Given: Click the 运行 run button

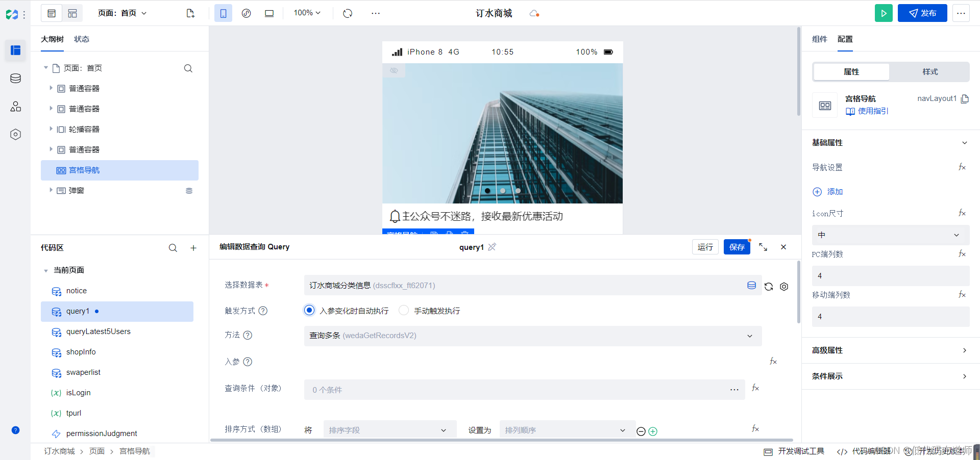Looking at the screenshot, I should [x=705, y=247].
